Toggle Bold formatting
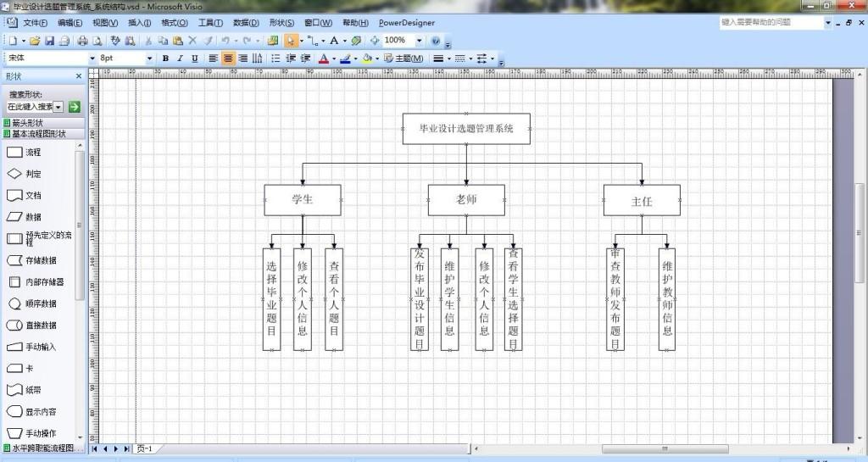868x462 pixels. [x=165, y=58]
